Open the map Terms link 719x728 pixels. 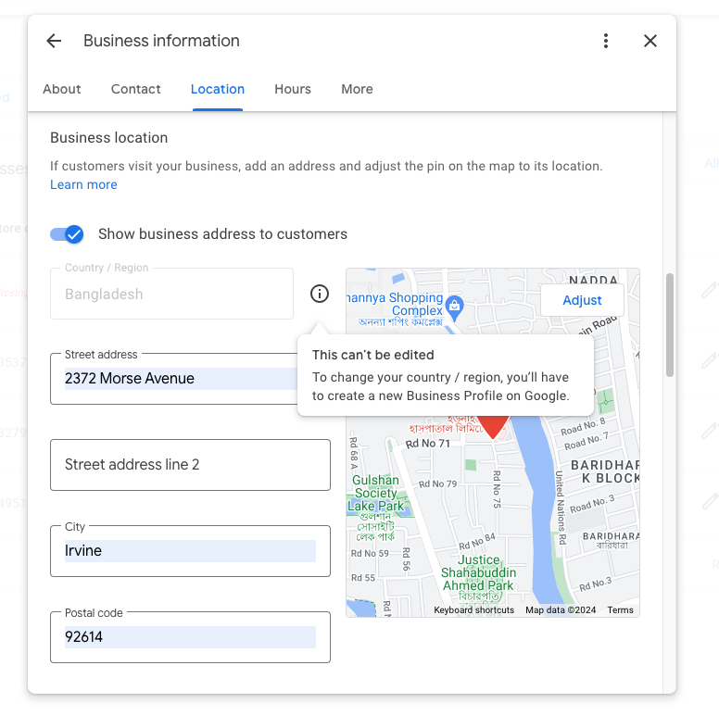(620, 610)
